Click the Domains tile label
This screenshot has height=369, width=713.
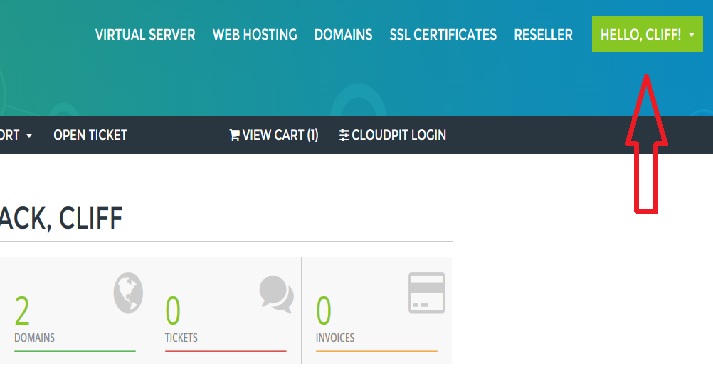pos(35,338)
